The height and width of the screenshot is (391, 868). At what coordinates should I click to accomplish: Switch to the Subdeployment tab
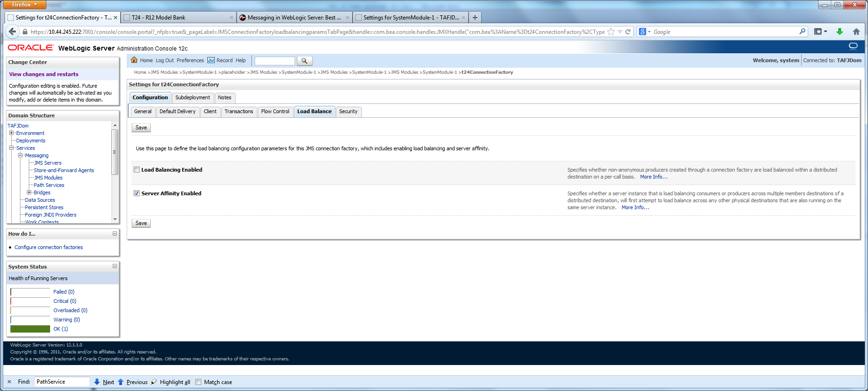(193, 97)
